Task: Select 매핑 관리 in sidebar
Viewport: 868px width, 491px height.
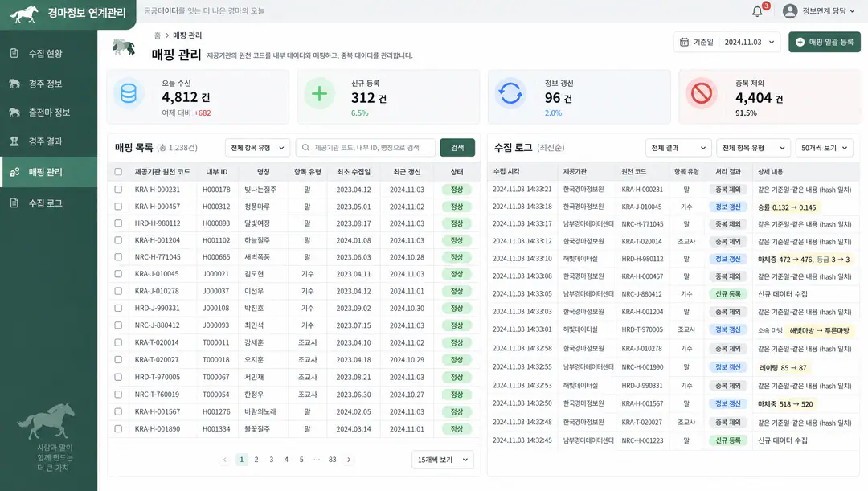Action: coord(49,172)
